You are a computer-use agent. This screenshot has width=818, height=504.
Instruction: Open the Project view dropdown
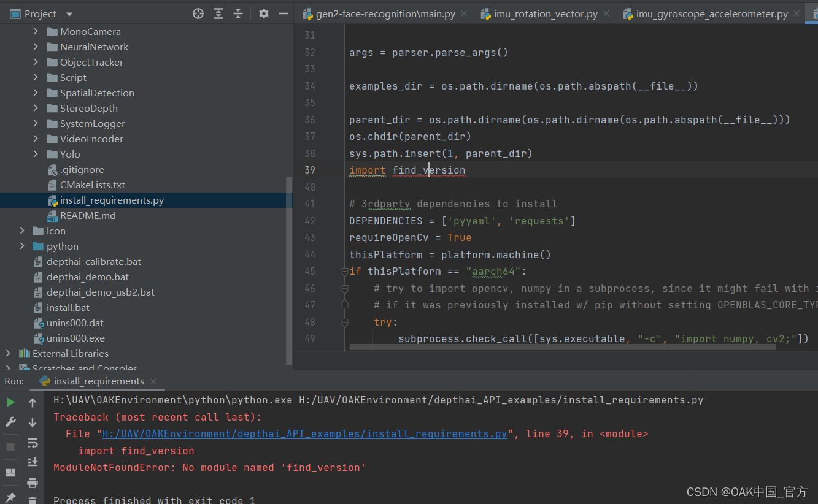click(68, 13)
